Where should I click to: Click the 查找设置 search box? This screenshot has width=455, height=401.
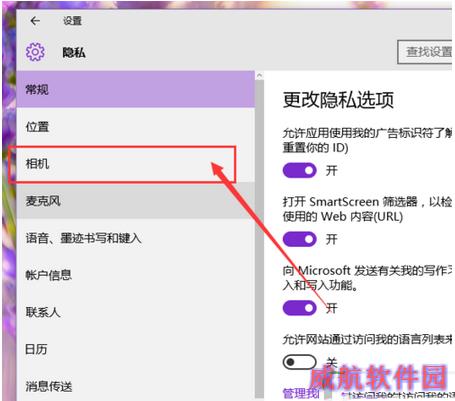pyautogui.click(x=425, y=52)
